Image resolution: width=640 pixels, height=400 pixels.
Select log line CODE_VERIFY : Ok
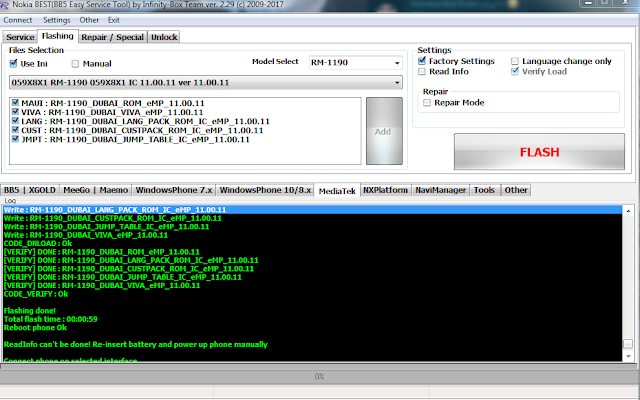[36, 294]
